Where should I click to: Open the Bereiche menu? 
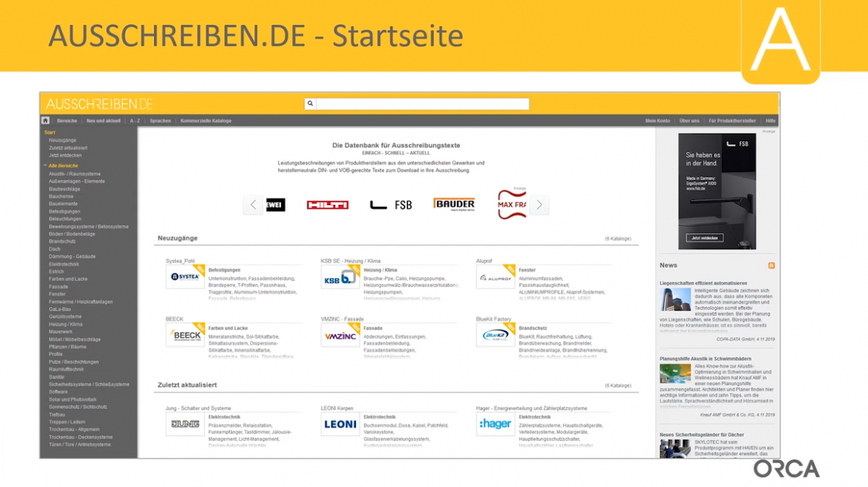click(67, 121)
